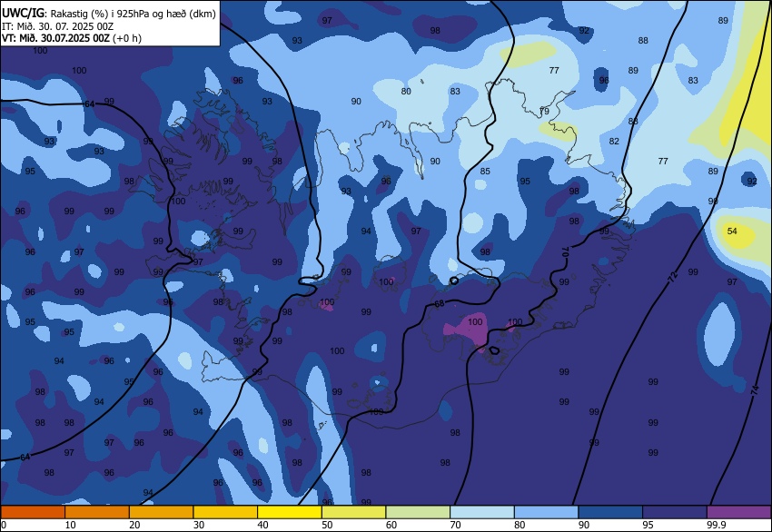Click the pale green 60–70 legend swatch
This screenshot has height=532, width=772.
418,512
